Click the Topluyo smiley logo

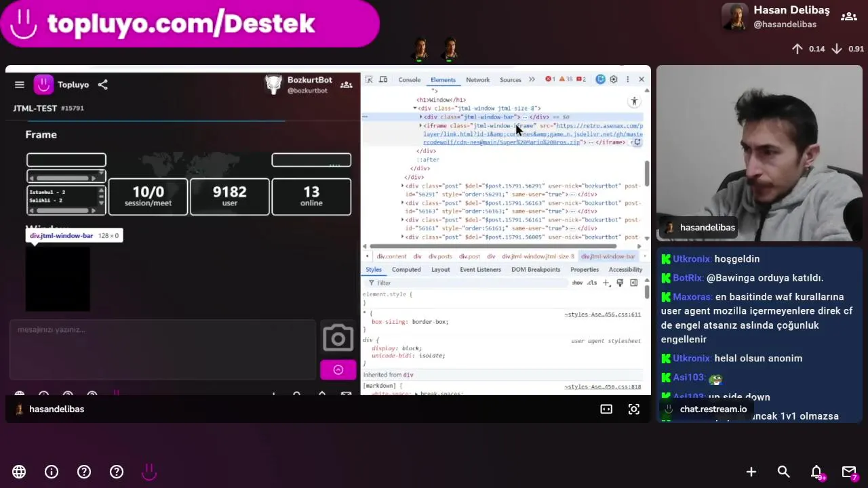coord(43,84)
